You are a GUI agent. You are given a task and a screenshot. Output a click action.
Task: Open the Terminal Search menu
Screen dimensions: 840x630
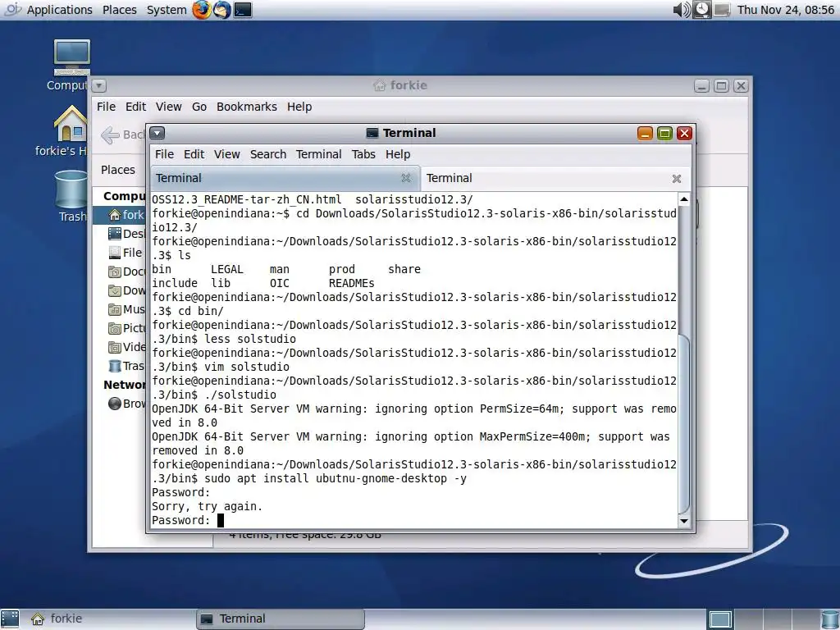(268, 154)
